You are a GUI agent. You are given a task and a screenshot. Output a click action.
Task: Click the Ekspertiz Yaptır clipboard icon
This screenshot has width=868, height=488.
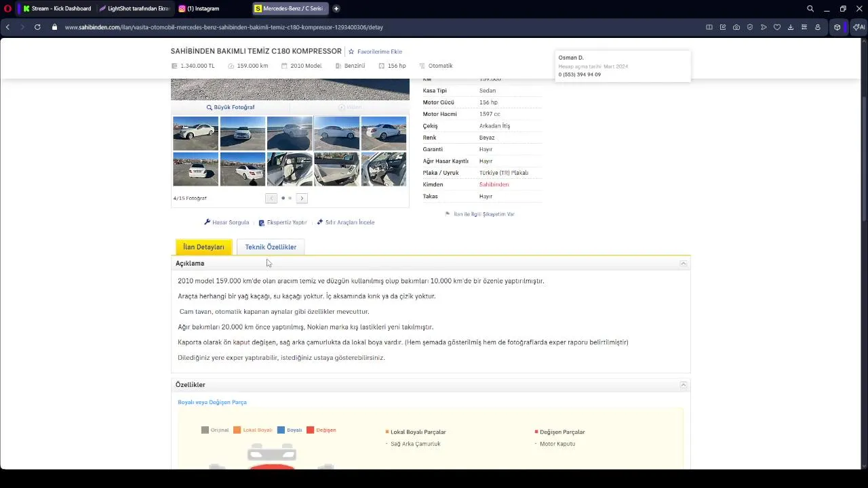pos(262,222)
